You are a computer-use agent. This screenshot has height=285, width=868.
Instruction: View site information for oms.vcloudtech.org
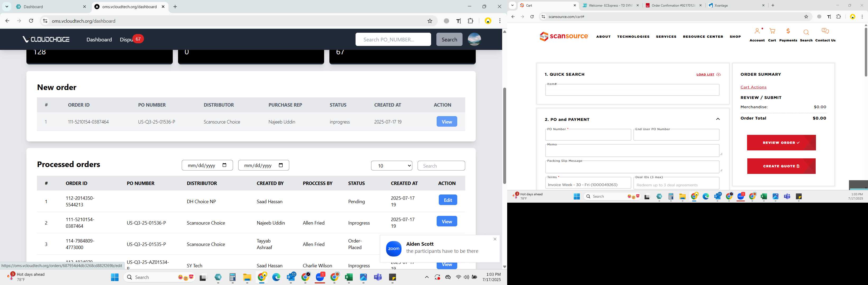pyautogui.click(x=45, y=21)
